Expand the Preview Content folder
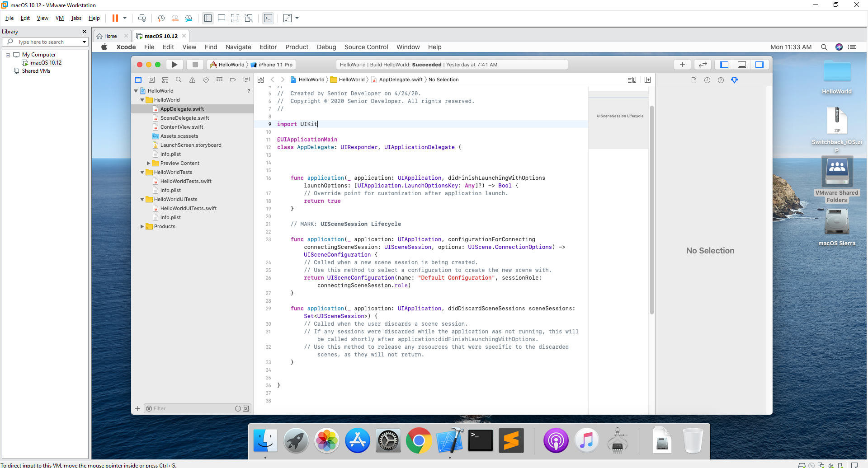This screenshot has width=868, height=468. click(x=148, y=163)
